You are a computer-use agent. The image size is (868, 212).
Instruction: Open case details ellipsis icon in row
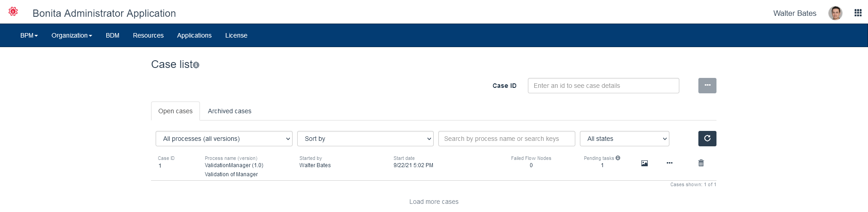[x=669, y=163]
